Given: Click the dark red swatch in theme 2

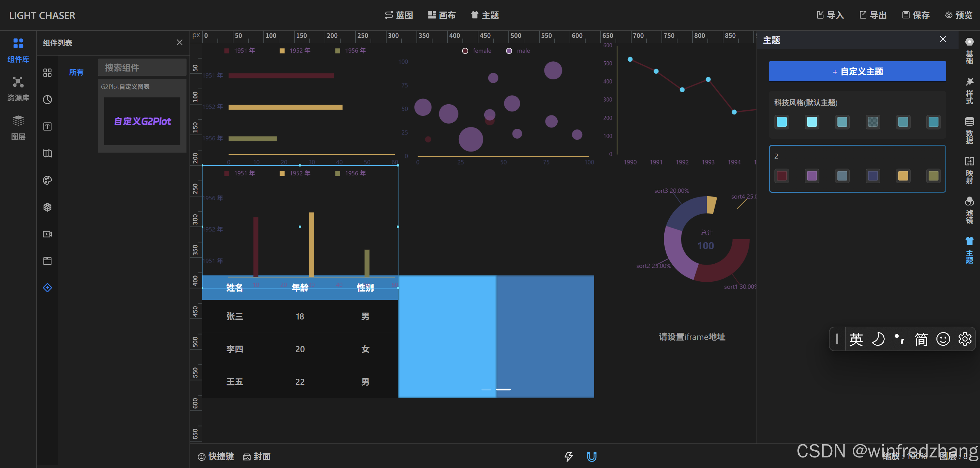Looking at the screenshot, I should click(782, 175).
